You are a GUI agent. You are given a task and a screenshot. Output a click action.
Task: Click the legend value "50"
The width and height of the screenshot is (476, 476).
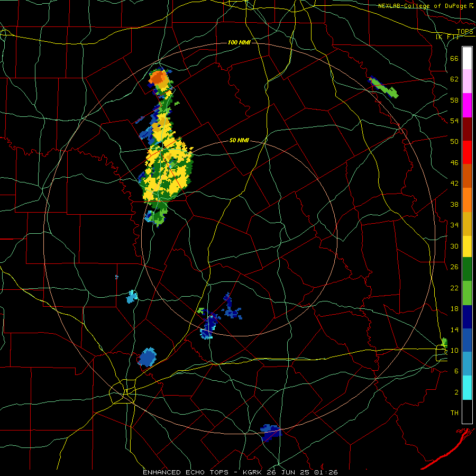(x=454, y=142)
